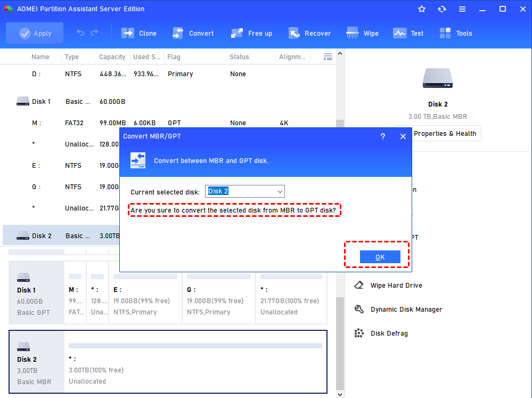Redo the operation arrow
Screen dimensions: 532x398
(x=94, y=33)
